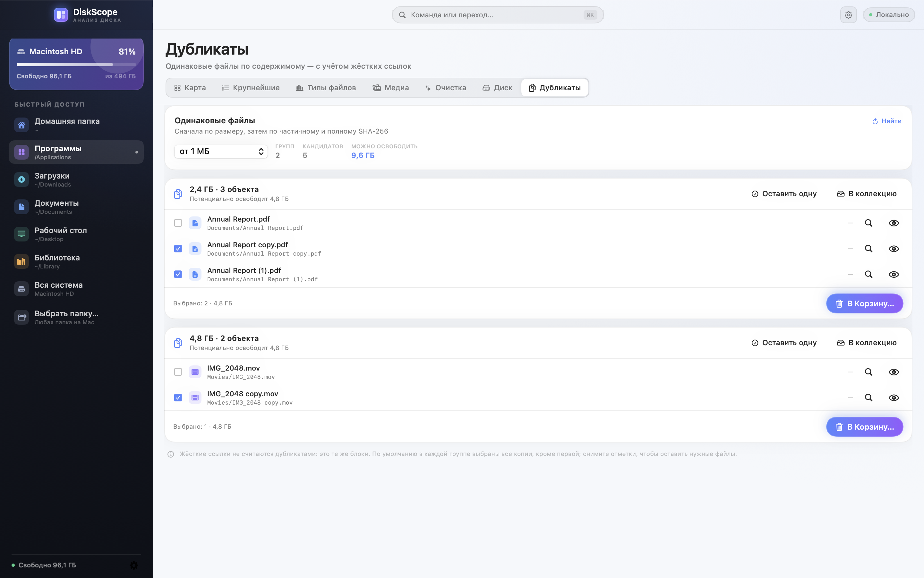Open Вся система in sidebar

[76, 289]
